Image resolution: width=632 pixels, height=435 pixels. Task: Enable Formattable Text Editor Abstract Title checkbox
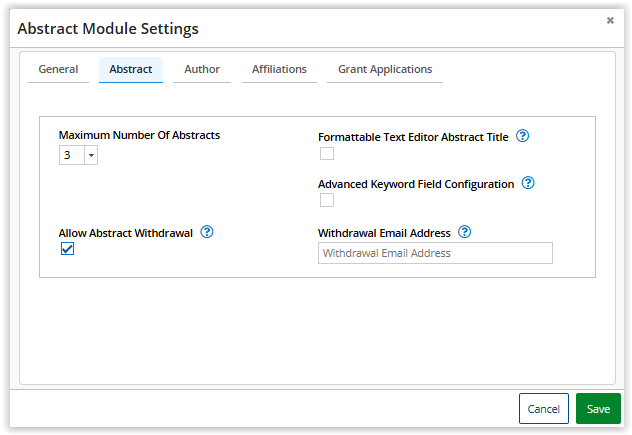[327, 153]
